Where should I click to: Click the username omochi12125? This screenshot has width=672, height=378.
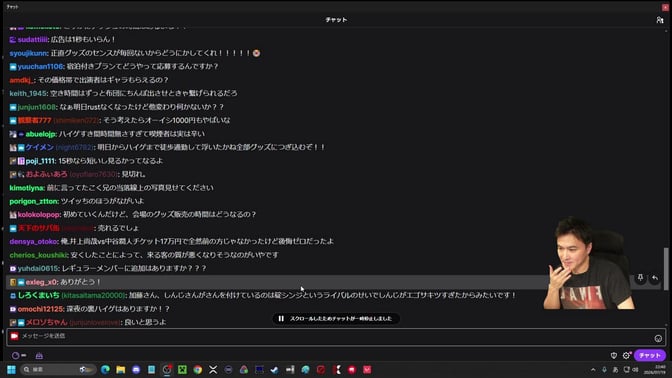click(x=40, y=309)
